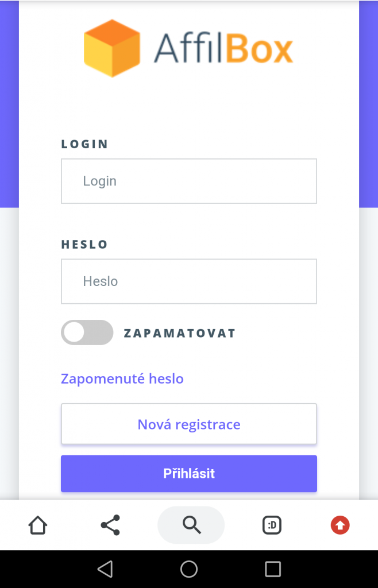The height and width of the screenshot is (588, 378).
Task: Tap the magnifier search icon
Action: [x=191, y=525]
